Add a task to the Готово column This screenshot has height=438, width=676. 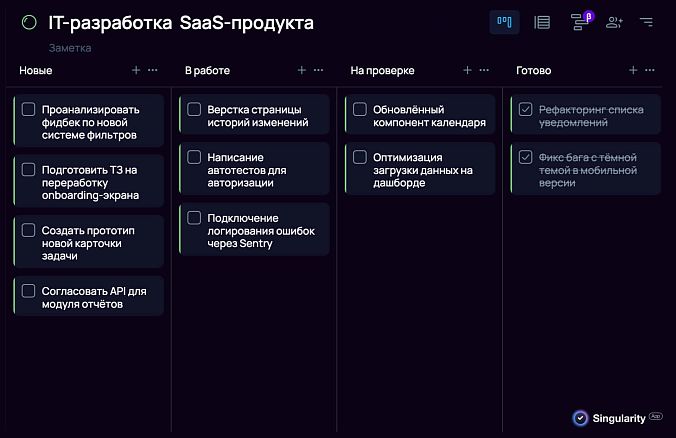(633, 71)
